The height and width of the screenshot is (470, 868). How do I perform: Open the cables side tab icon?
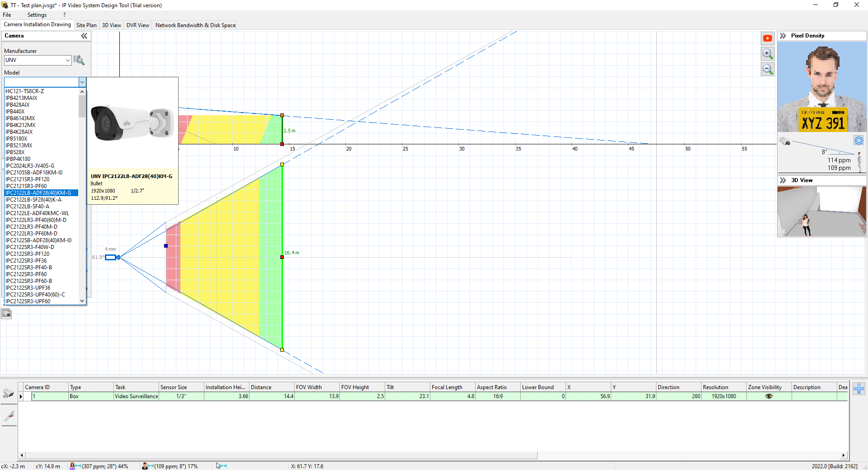[9, 416]
